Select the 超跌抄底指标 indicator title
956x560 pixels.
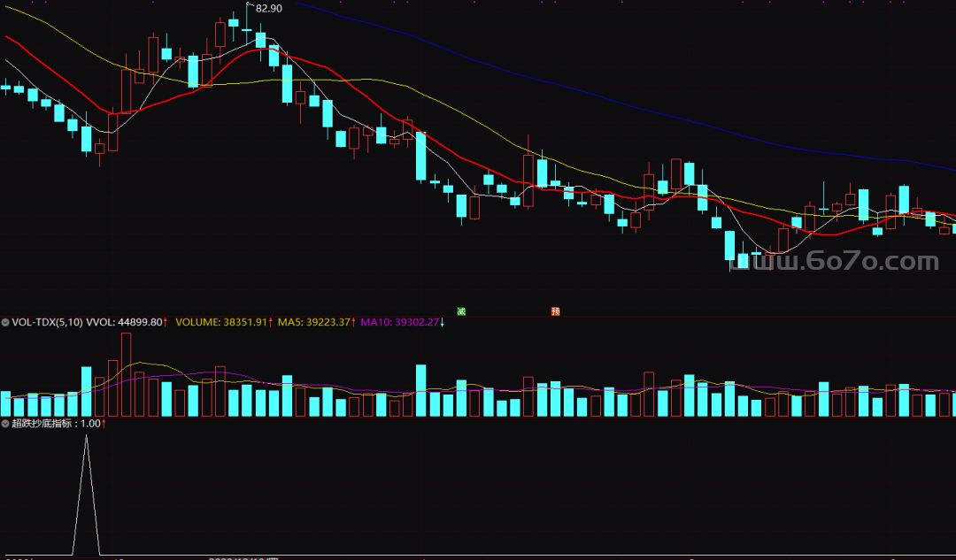coord(44,424)
